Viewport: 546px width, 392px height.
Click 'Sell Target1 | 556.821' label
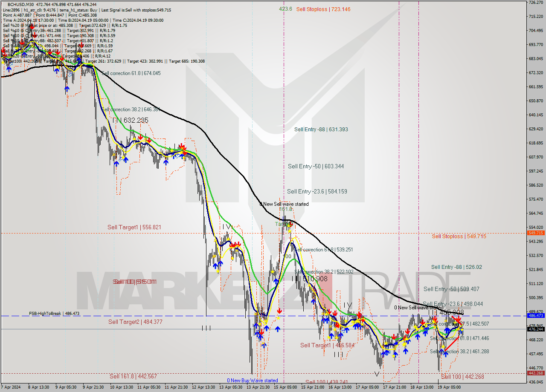134,228
